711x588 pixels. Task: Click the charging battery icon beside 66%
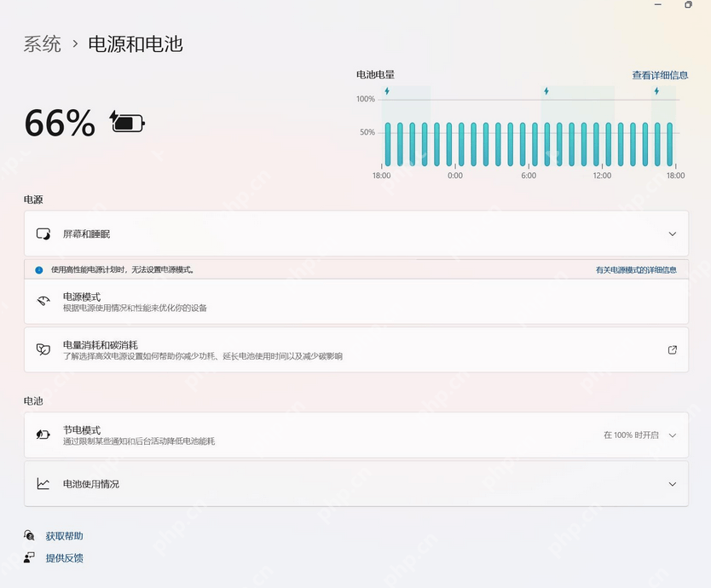coord(127,122)
